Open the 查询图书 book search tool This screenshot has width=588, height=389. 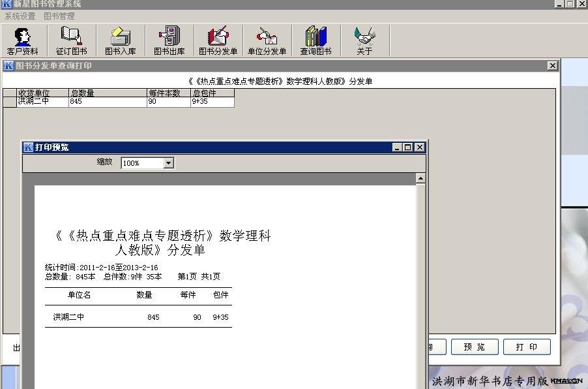[x=316, y=40]
